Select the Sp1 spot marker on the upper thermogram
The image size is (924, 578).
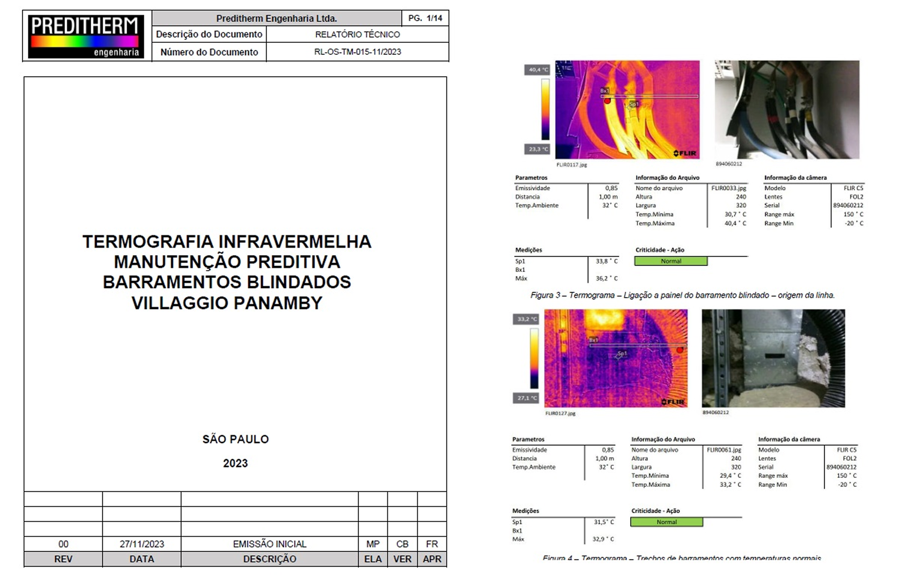pyautogui.click(x=633, y=103)
